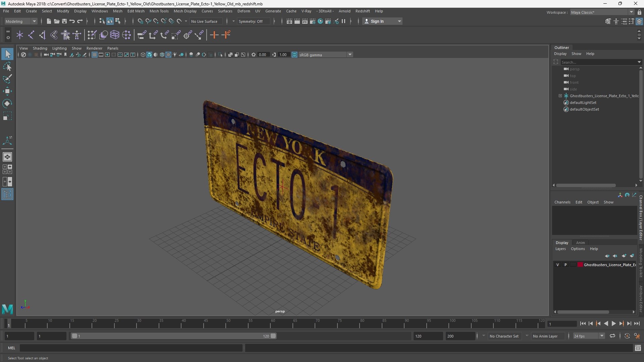
Task: Click the red layer color swatch
Action: pyautogui.click(x=580, y=265)
